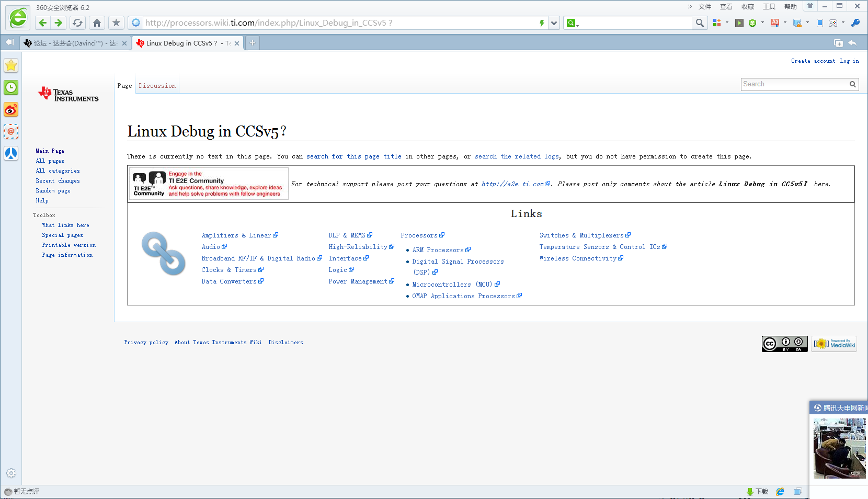Viewport: 868px width, 499px height.
Task: Open the 帮助 menu
Action: click(x=791, y=7)
